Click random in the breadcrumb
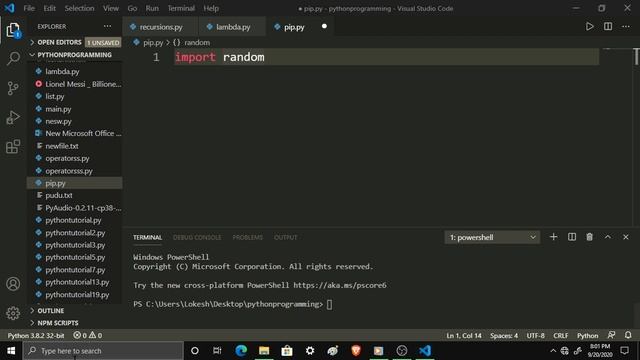This screenshot has width=640, height=360. point(197,42)
